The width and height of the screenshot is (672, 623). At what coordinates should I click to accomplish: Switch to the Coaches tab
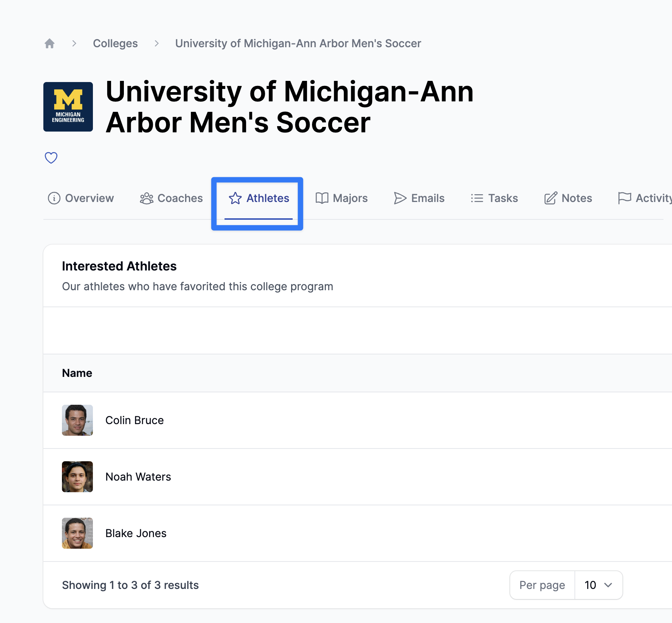171,198
